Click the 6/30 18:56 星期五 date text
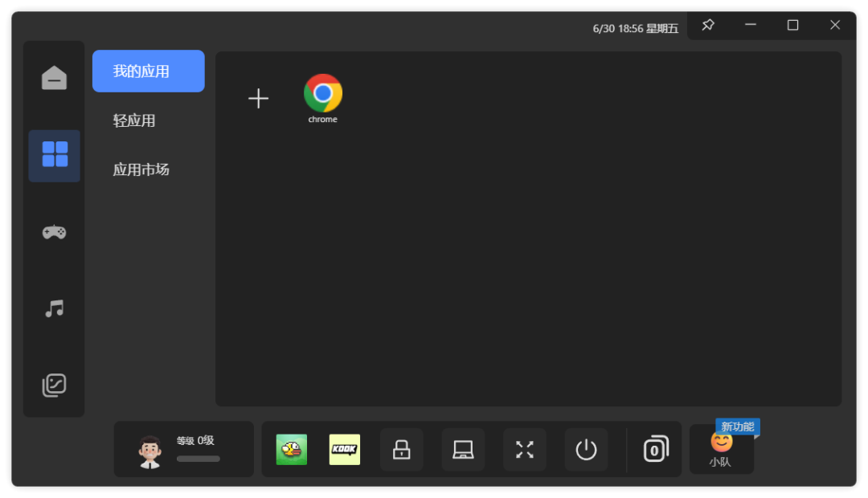 pos(636,28)
